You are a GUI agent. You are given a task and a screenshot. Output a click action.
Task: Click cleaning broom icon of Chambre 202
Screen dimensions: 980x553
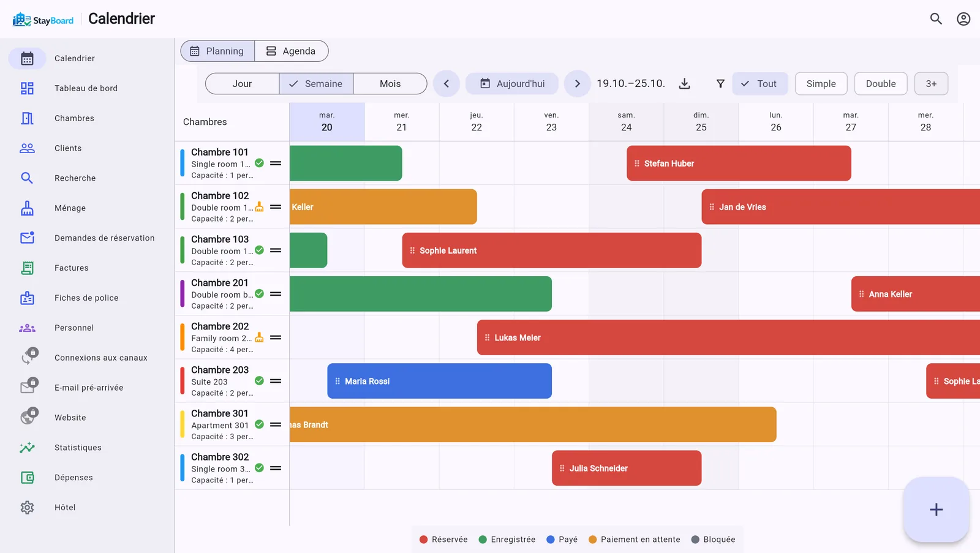[x=259, y=337]
